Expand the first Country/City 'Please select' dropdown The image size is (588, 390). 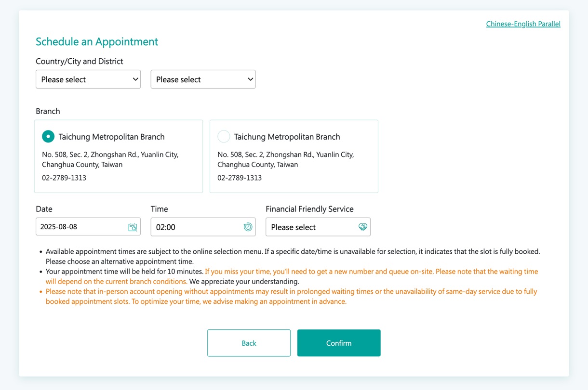[x=88, y=79]
